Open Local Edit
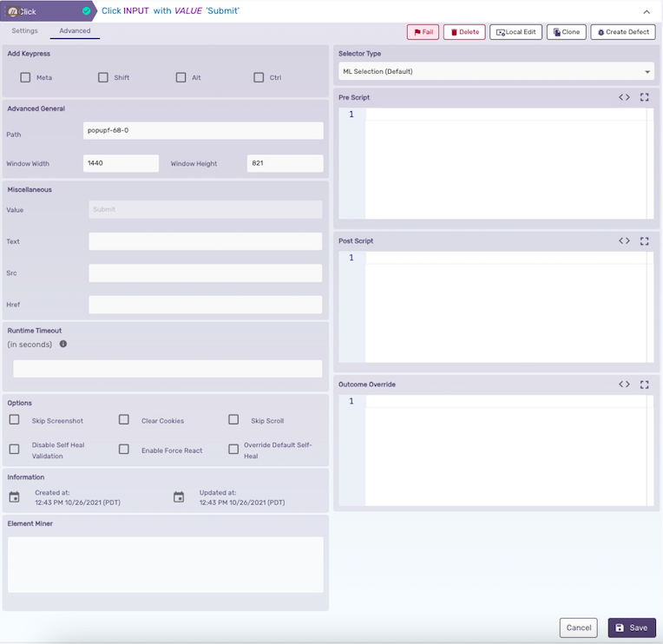The width and height of the screenshot is (663, 644). coord(515,32)
